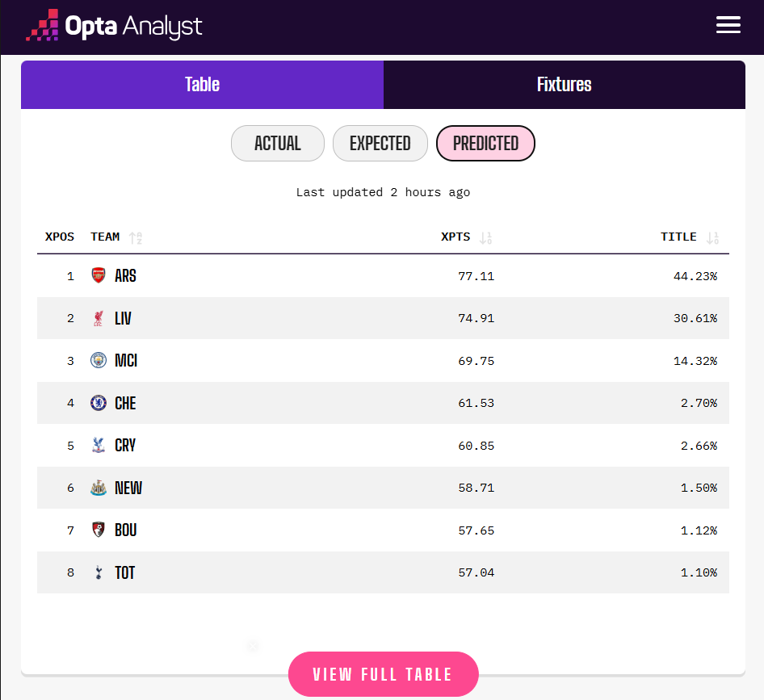Open the Fixtures tab
Image resolution: width=764 pixels, height=700 pixels.
(564, 85)
